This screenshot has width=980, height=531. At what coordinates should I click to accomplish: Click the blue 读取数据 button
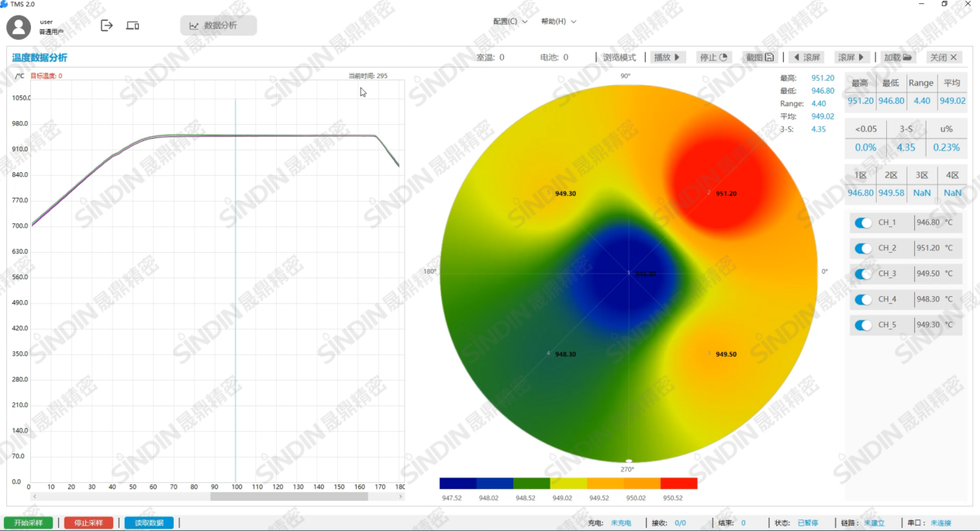point(149,523)
